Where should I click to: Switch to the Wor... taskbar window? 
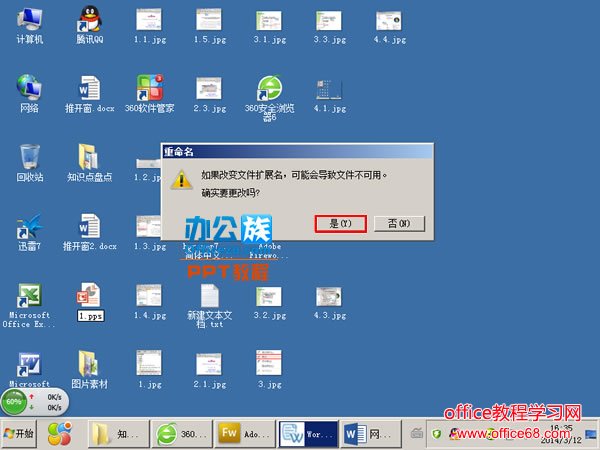308,434
